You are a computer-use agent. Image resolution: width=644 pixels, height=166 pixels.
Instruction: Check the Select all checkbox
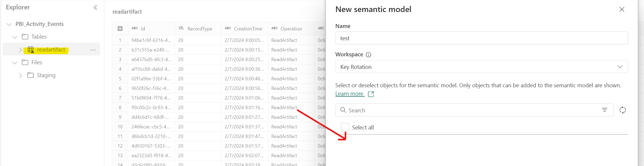(x=345, y=127)
